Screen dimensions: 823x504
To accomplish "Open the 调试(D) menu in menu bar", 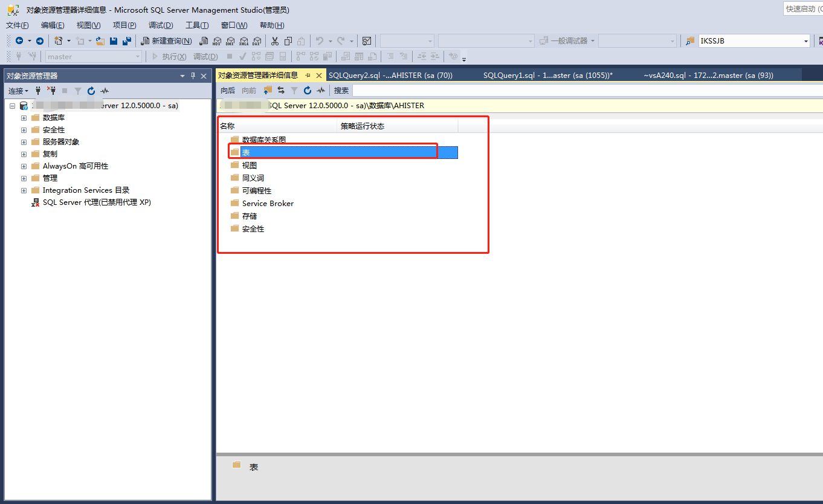I will 161,25.
